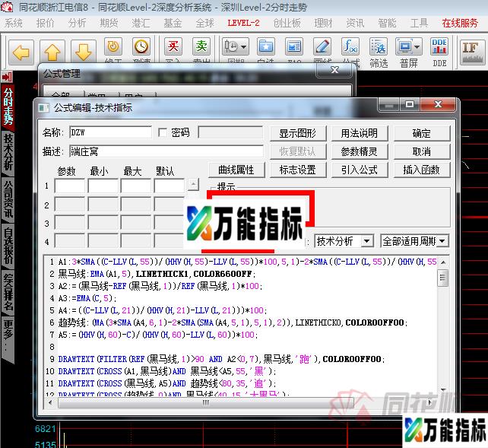Viewport: 488px width, 448px height.
Task: Open the period 周期 dropdown icon
Action: coord(236,47)
